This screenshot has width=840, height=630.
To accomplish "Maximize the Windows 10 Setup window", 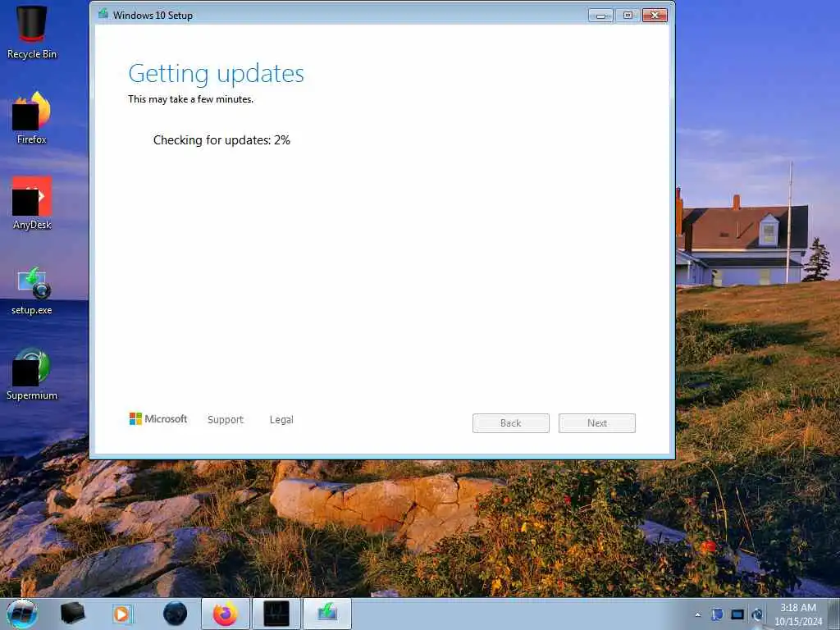I will click(628, 16).
